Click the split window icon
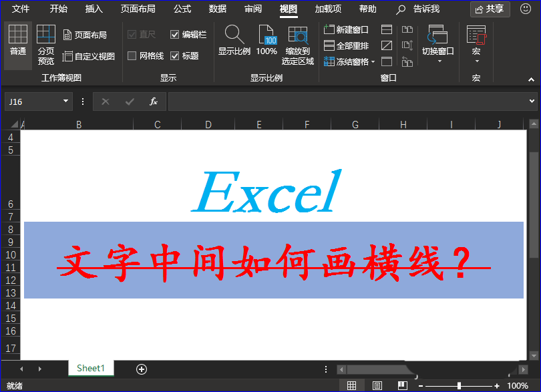The image size is (541, 392). (387, 29)
